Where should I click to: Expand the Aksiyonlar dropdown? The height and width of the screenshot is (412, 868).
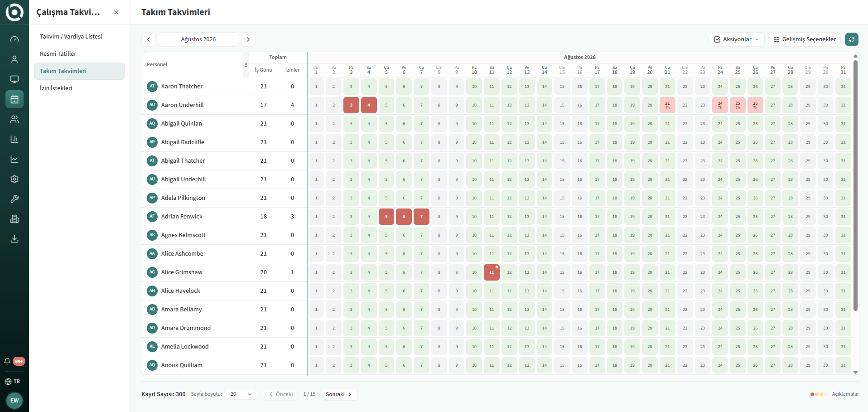[x=737, y=39]
